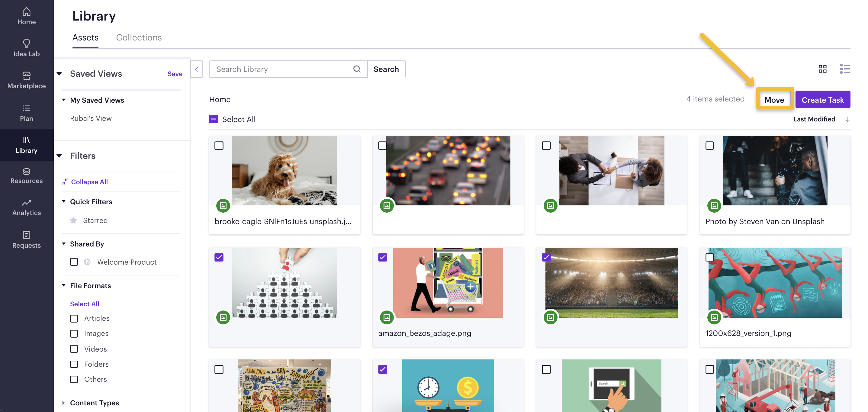This screenshot has width=868, height=412.
Task: Toggle the Select All assets checkbox
Action: (214, 119)
